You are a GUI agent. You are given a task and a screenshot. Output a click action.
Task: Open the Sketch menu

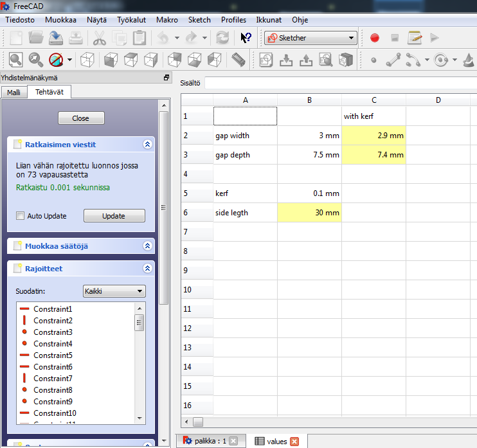(x=199, y=20)
